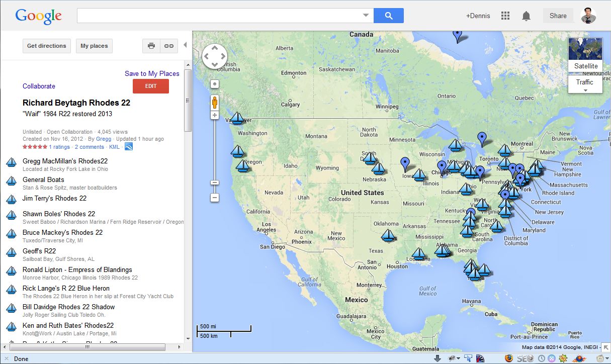Click the Collaborate link
The width and height of the screenshot is (611, 364).
click(39, 86)
